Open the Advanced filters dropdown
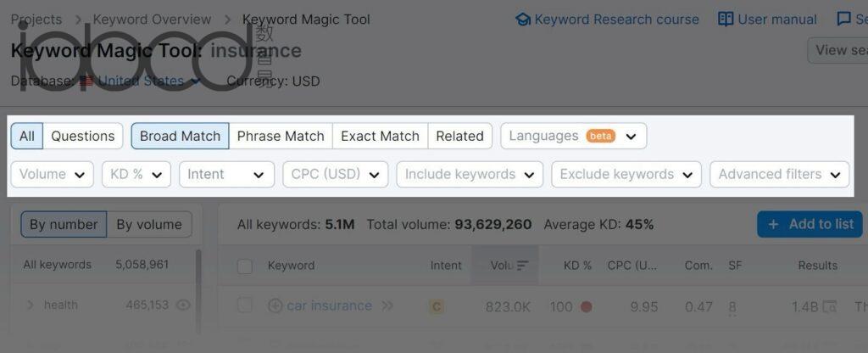Image resolution: width=868 pixels, height=353 pixels. point(780,175)
